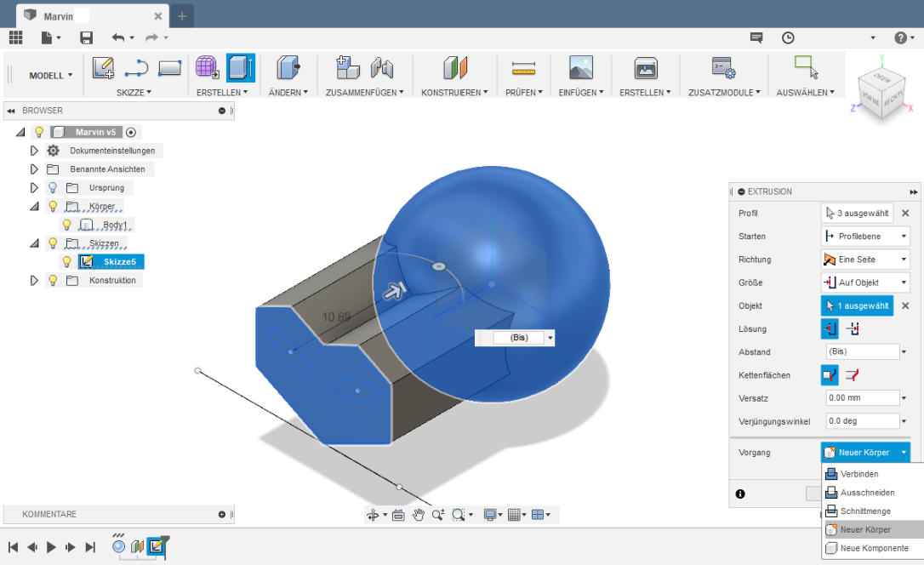924x565 pixels.
Task: Select the Measure ruler icon
Action: [523, 68]
